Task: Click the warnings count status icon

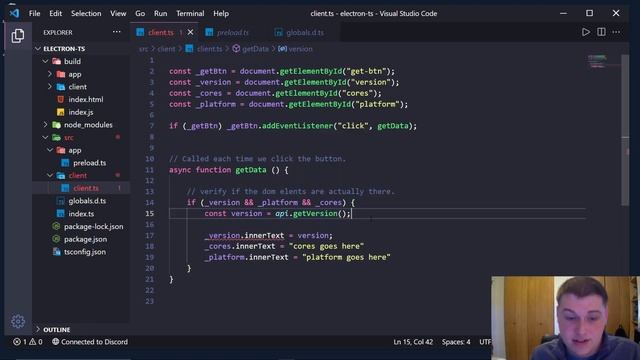Action: tap(36, 342)
